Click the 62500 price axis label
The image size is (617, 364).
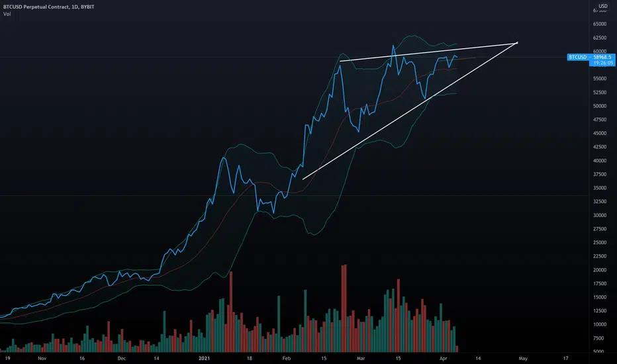coord(600,38)
